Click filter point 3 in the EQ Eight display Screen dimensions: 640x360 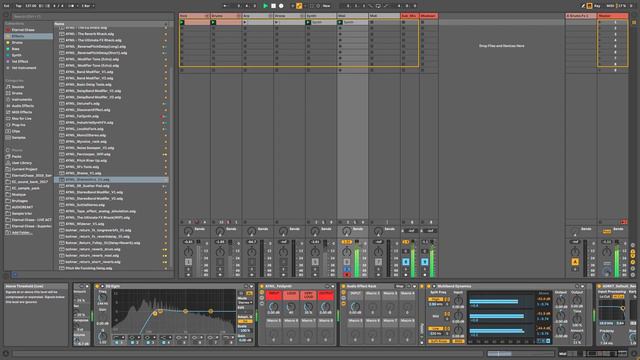coord(185,311)
